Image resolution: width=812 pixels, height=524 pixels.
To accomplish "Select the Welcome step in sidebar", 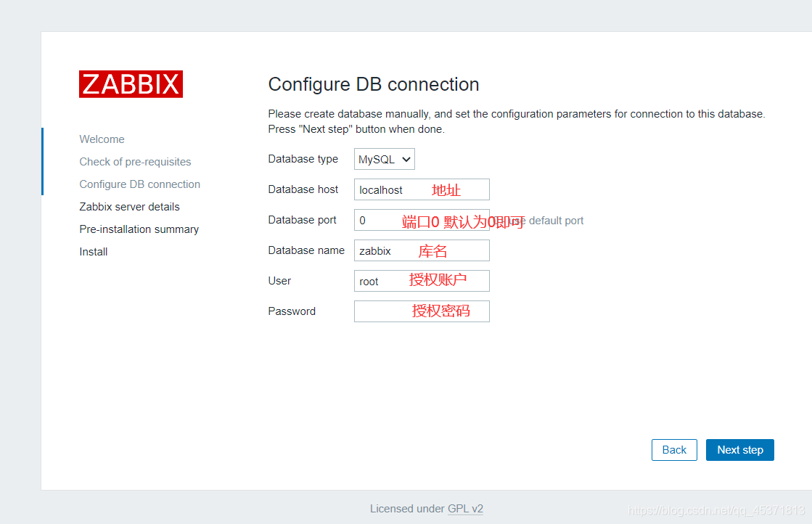I will pyautogui.click(x=102, y=139).
